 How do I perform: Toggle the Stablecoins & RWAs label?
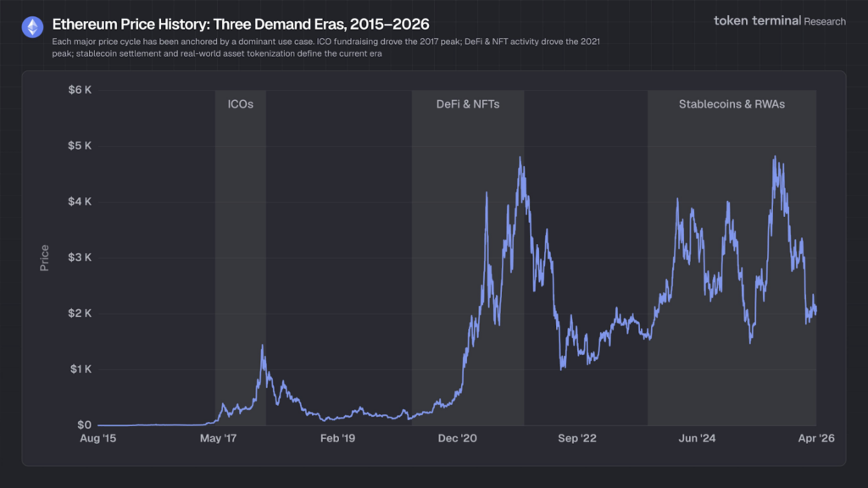click(x=731, y=104)
